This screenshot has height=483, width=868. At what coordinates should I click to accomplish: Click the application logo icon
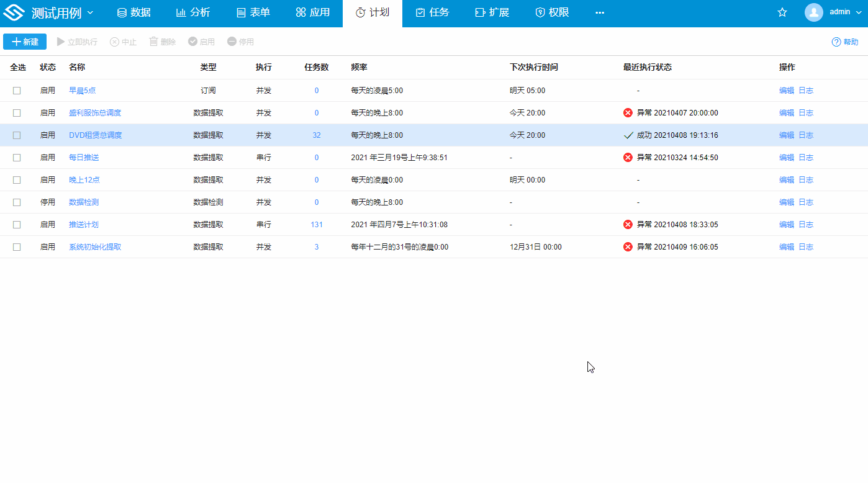tap(14, 13)
